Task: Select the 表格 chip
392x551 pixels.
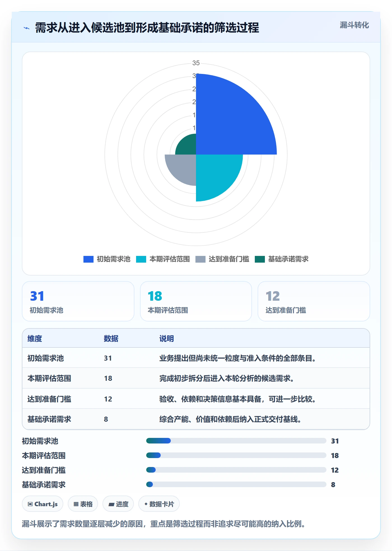Action: pos(83,504)
